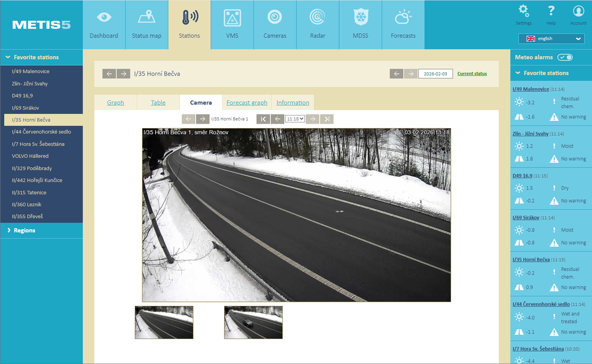Switch to the Forecast graph tab
592x364 pixels.
point(247,103)
